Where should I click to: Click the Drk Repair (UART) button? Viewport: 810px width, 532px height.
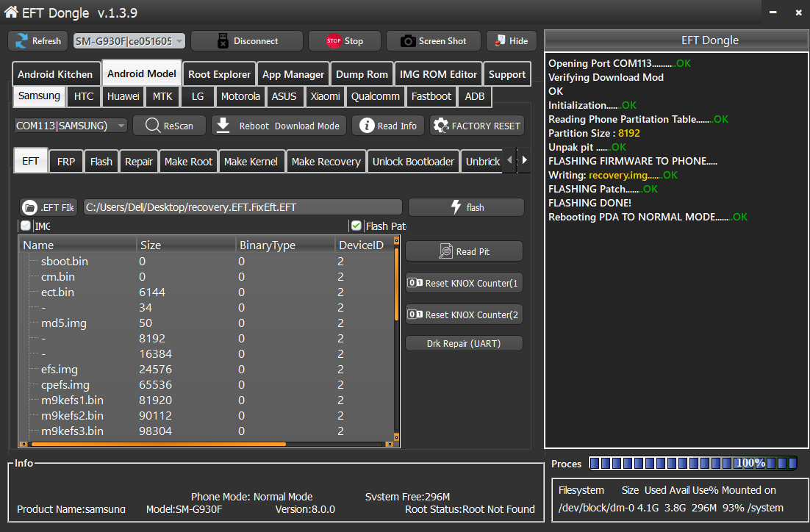pyautogui.click(x=464, y=343)
